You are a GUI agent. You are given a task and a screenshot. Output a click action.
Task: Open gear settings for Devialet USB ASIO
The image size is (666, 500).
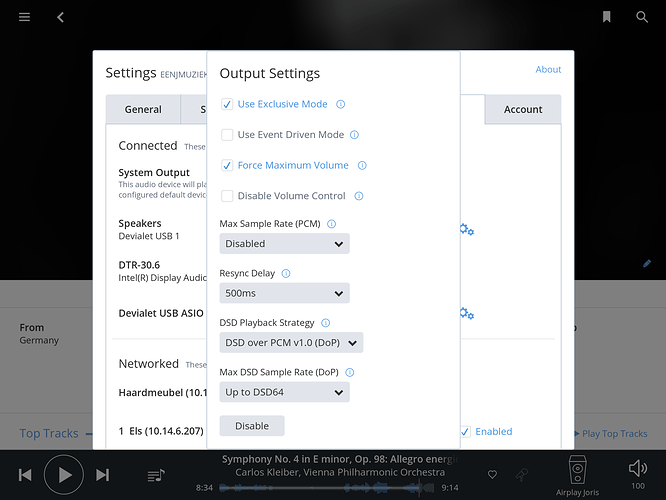(x=467, y=314)
